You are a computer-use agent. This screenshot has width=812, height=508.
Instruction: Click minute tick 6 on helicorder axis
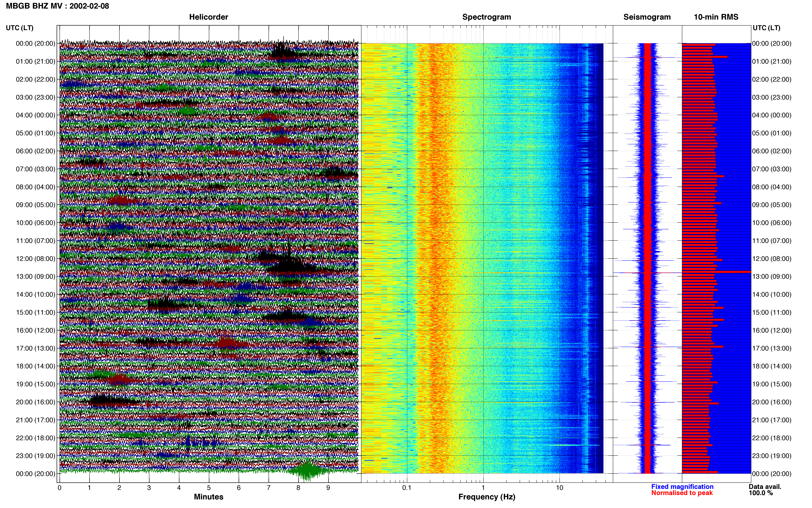click(239, 487)
